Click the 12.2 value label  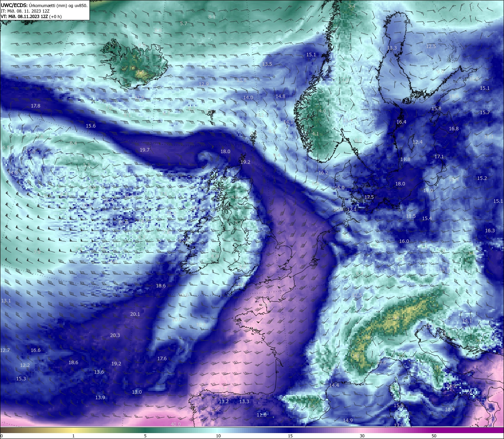pyautogui.click(x=25, y=365)
